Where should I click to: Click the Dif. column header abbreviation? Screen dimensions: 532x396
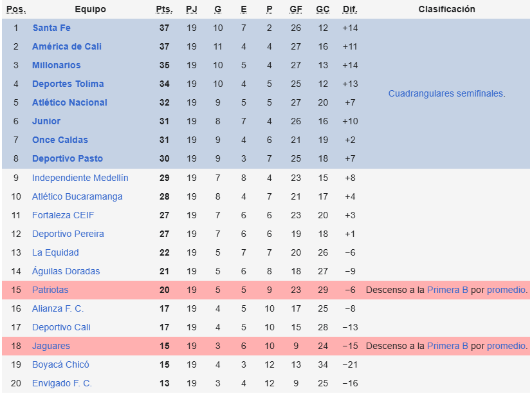pyautogui.click(x=350, y=10)
